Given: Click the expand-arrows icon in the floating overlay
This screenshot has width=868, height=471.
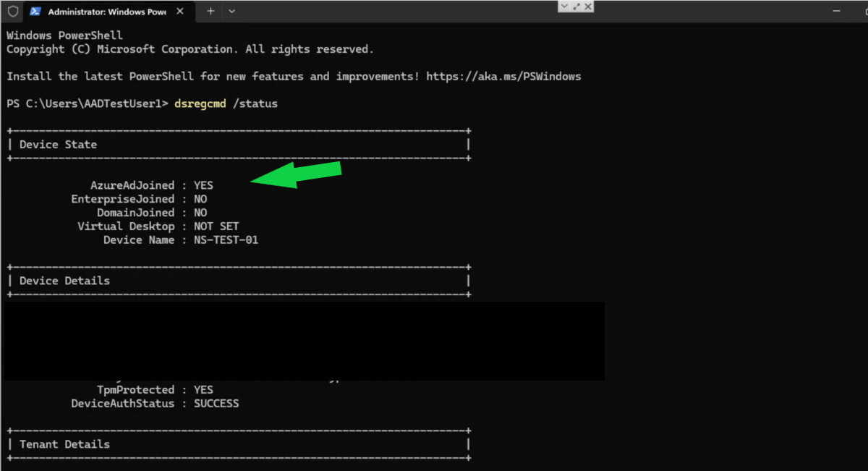Looking at the screenshot, I should tap(576, 6).
